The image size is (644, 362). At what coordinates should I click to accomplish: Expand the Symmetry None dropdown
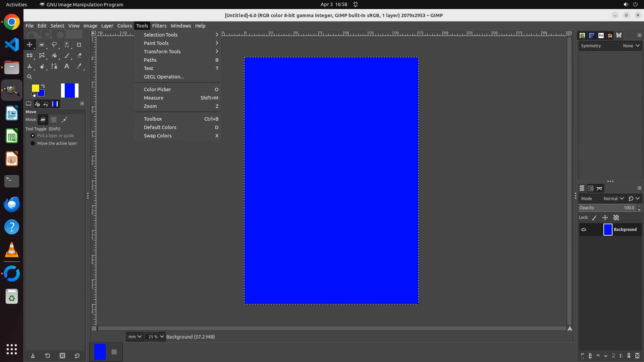coord(631,46)
